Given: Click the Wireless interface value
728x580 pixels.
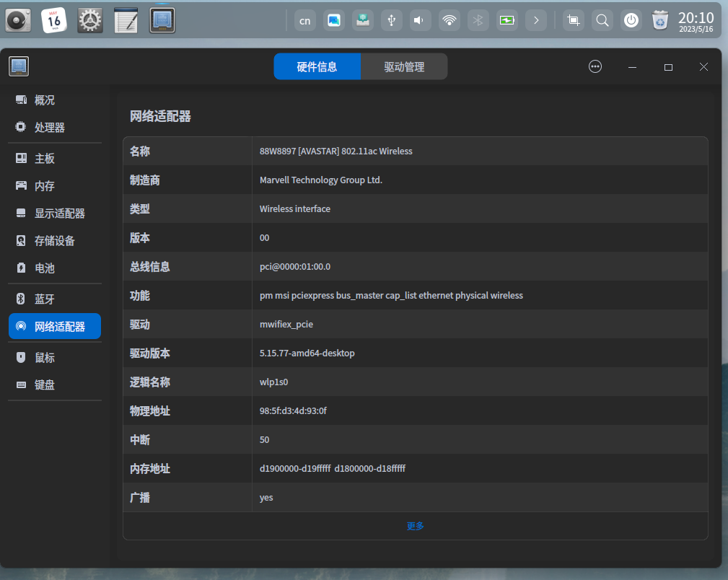Looking at the screenshot, I should pyautogui.click(x=295, y=209).
